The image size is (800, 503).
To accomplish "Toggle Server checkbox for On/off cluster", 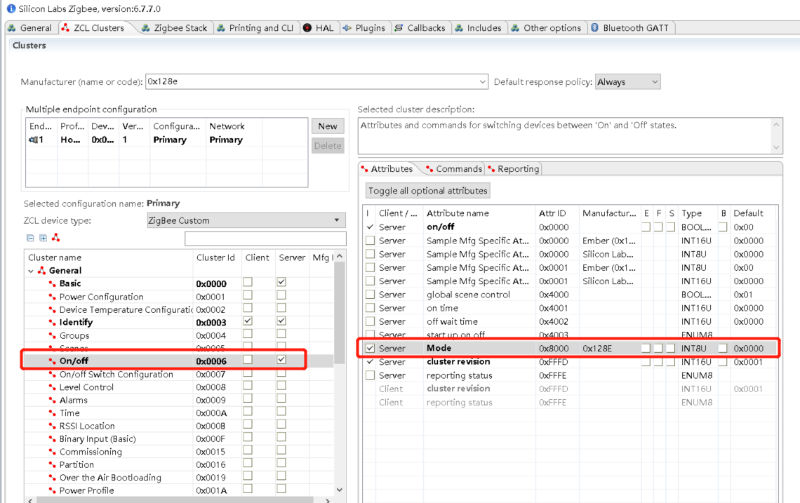I will pyautogui.click(x=281, y=359).
